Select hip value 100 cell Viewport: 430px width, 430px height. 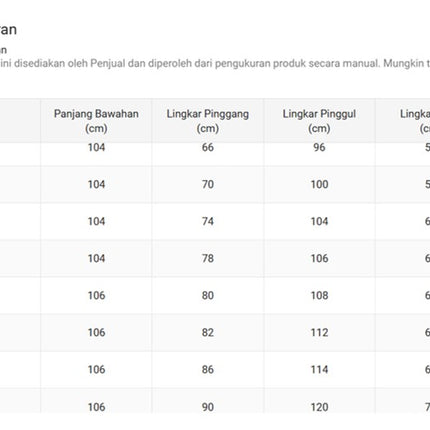(x=319, y=184)
